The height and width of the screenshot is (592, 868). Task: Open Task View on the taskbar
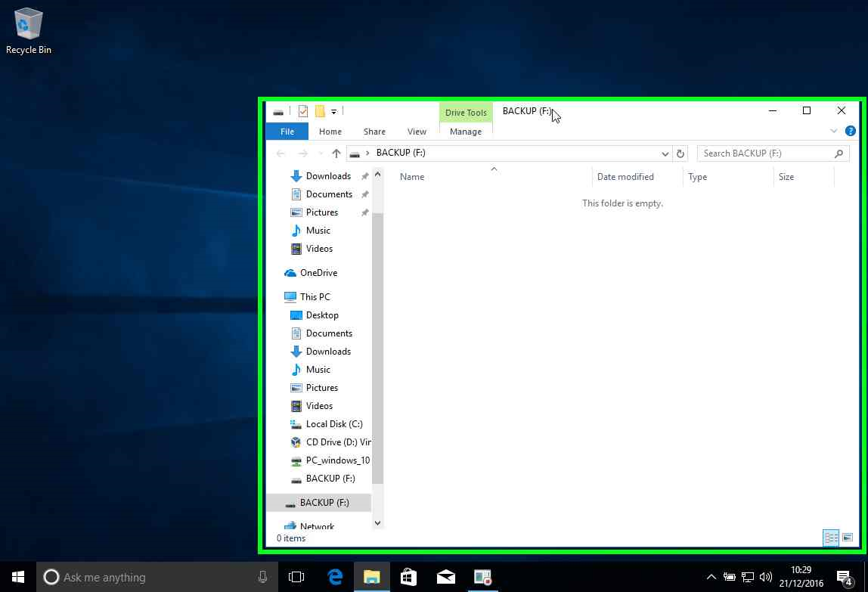(x=296, y=577)
